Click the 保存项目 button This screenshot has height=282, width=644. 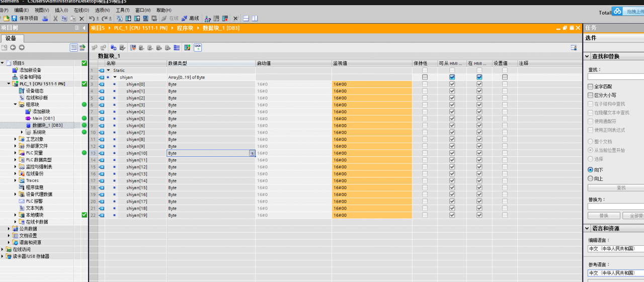[29, 18]
